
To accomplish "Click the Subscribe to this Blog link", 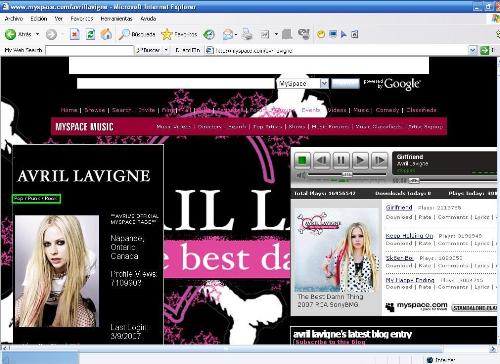I will pos(330,342).
